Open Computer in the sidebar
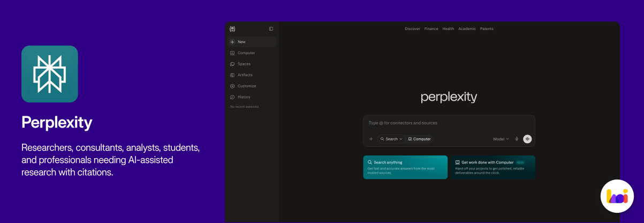This screenshot has height=223, width=644. pyautogui.click(x=252, y=53)
